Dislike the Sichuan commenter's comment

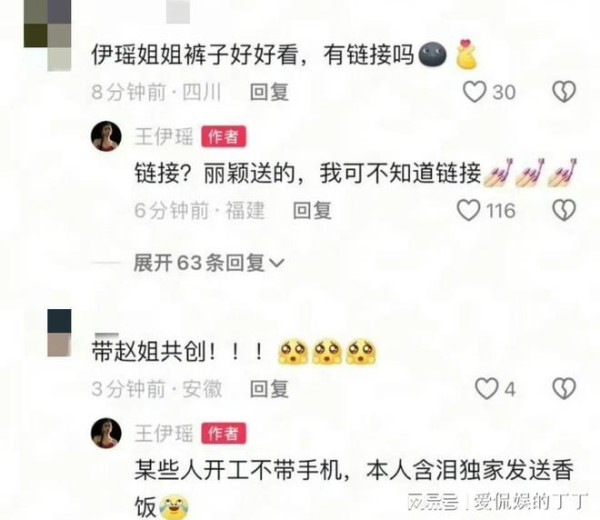564,92
